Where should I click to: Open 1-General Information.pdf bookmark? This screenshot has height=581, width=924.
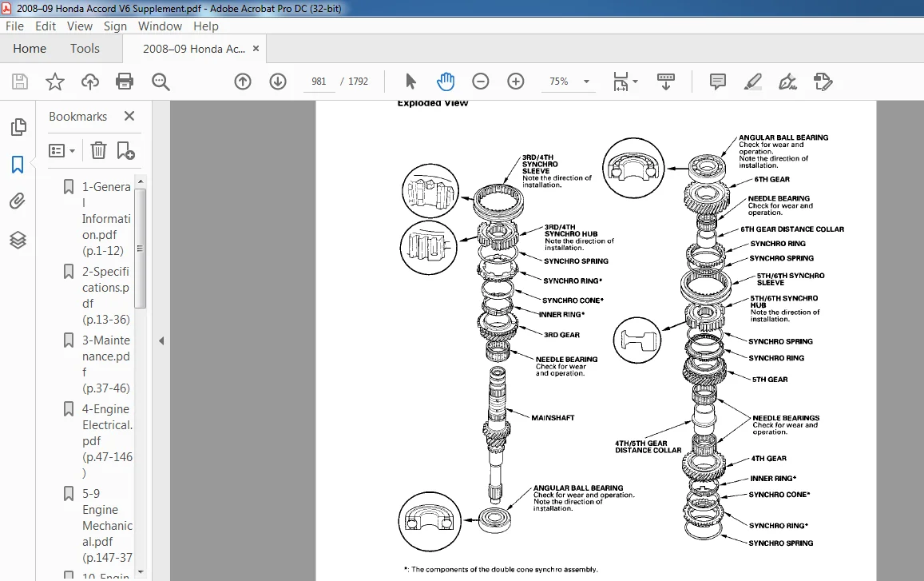pos(106,218)
